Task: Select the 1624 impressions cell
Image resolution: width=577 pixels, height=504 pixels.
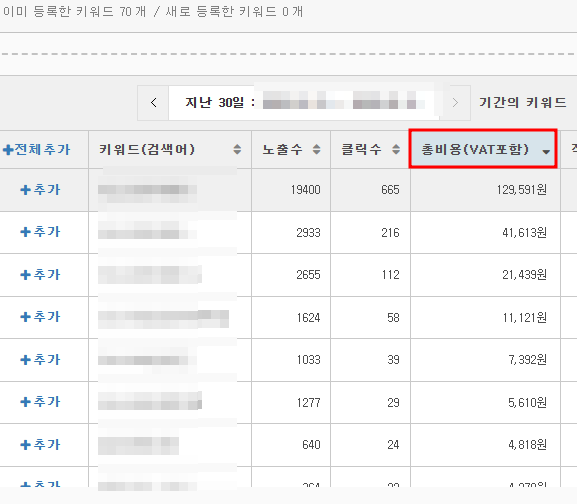Action: point(291,317)
